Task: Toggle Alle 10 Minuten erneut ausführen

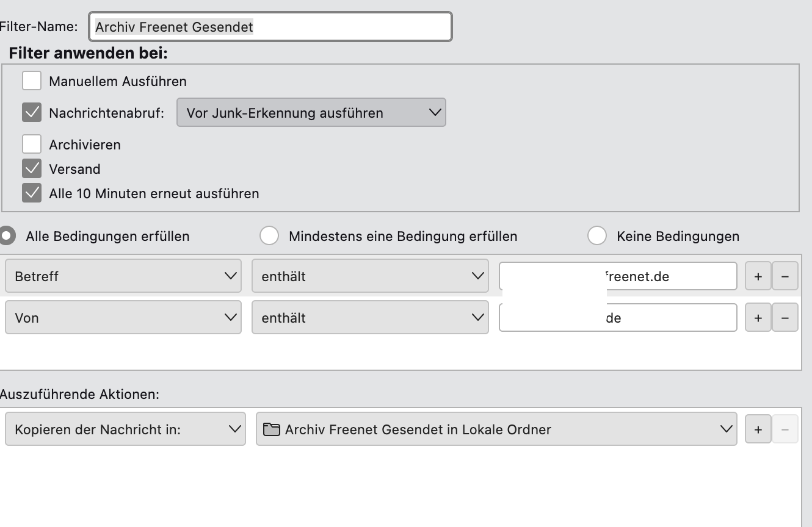Action: (32, 193)
